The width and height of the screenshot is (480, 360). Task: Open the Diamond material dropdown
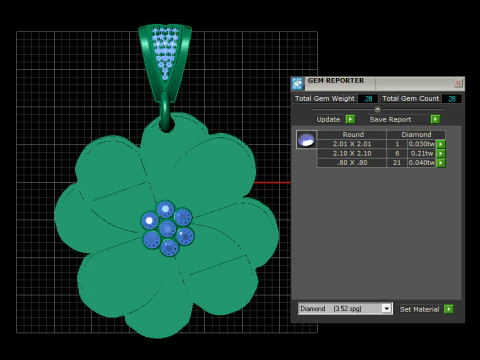pyautogui.click(x=386, y=309)
